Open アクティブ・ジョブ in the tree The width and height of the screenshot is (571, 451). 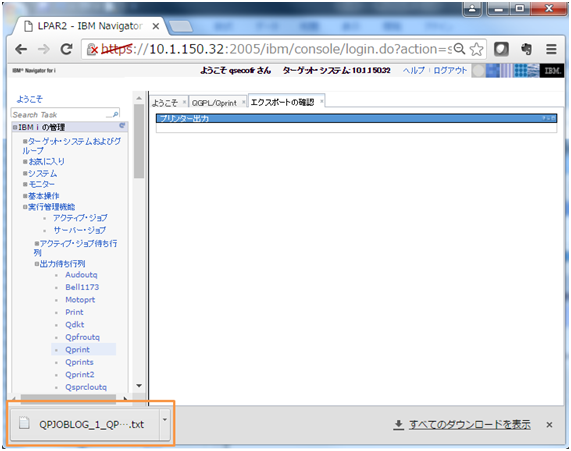click(80, 218)
